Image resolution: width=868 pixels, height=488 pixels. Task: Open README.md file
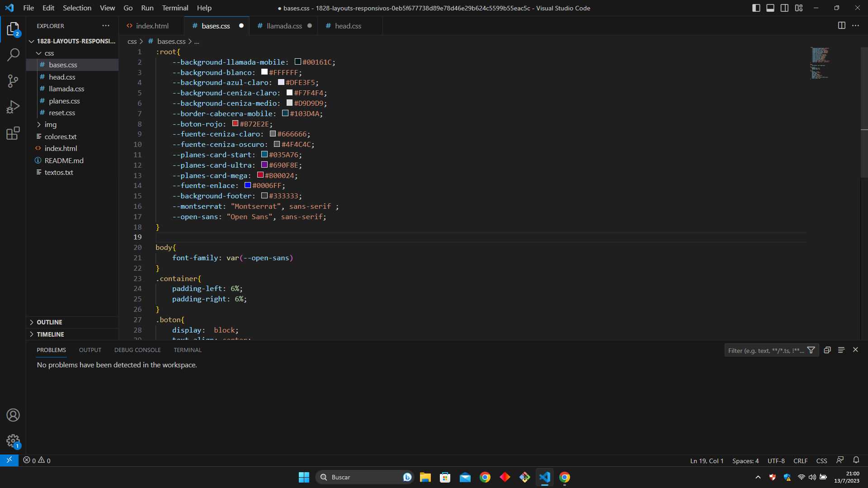click(72, 160)
